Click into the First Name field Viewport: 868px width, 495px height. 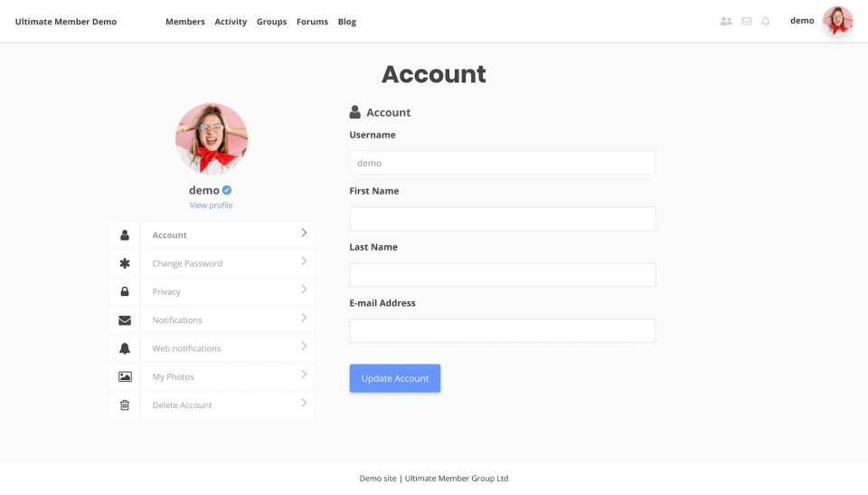(502, 219)
